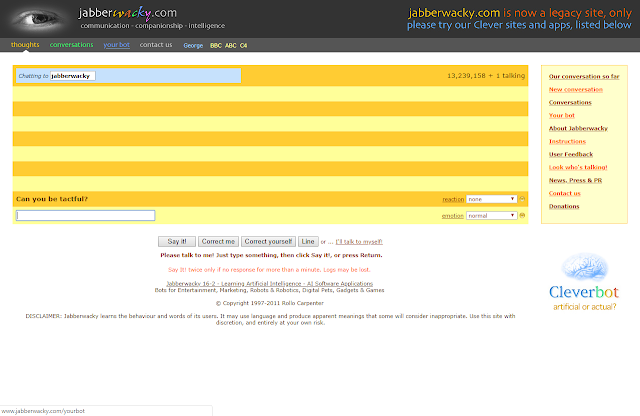Viewport: 640px width, 416px height.
Task: Open News, Press & PR link
Action: tap(575, 180)
